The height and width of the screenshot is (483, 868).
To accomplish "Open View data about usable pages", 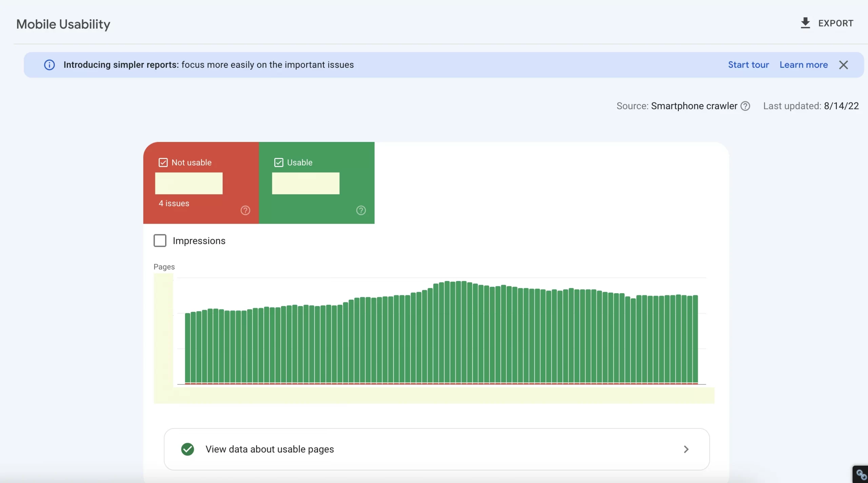I will pos(437,449).
